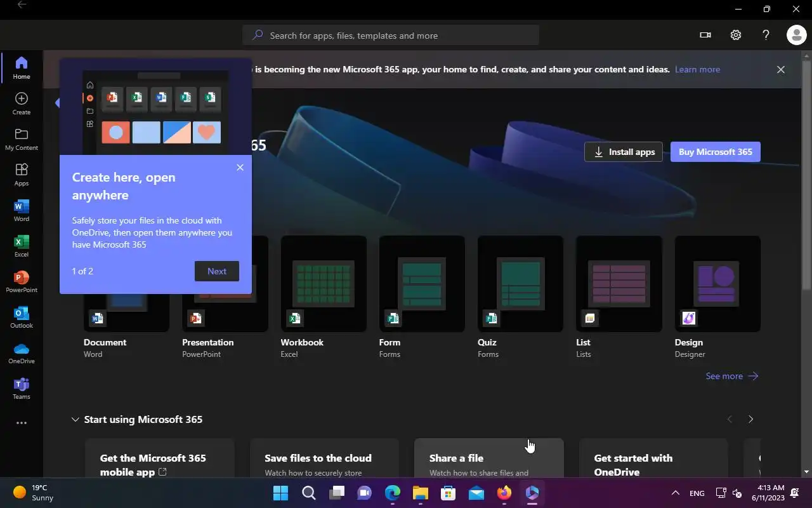Launch Outlook from the sidebar
Viewport: 812px width, 508px height.
point(21,317)
